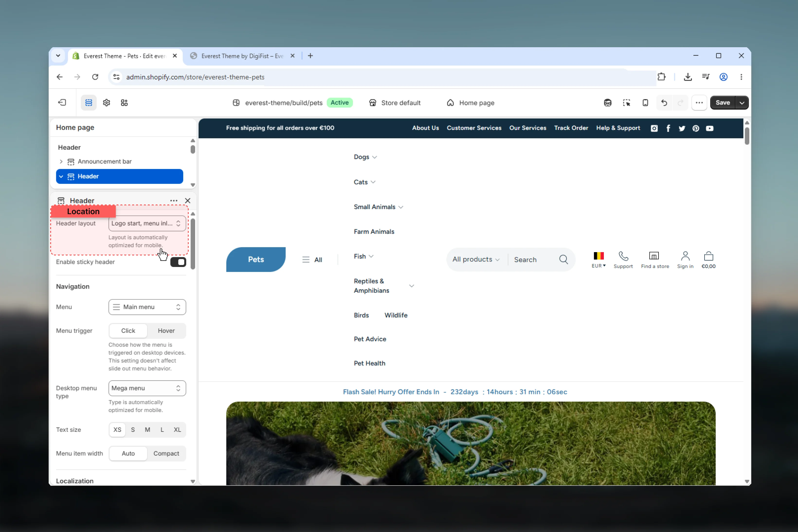The image size is (798, 532).
Task: Click the undo icon
Action: click(x=664, y=102)
